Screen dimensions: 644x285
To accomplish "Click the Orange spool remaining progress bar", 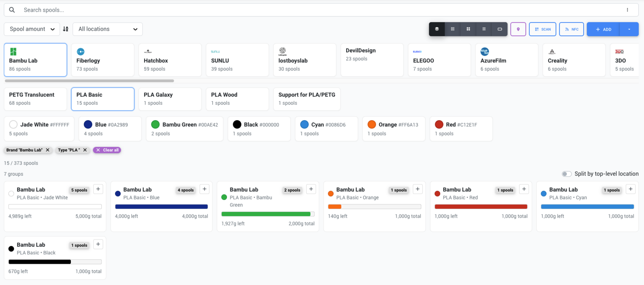I will (375, 206).
